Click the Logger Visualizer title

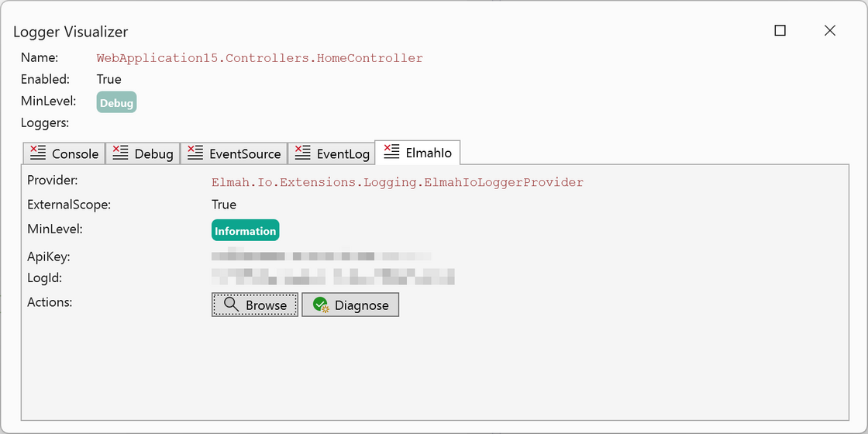pyautogui.click(x=71, y=32)
